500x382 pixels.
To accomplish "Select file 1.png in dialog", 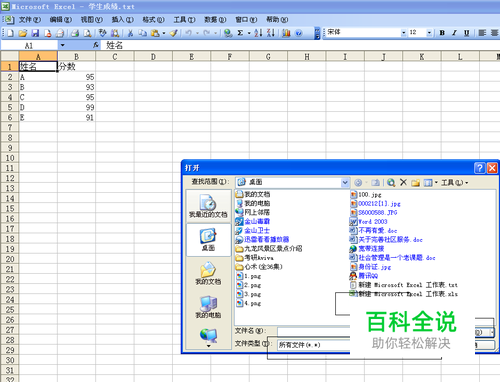I will pyautogui.click(x=249, y=276).
